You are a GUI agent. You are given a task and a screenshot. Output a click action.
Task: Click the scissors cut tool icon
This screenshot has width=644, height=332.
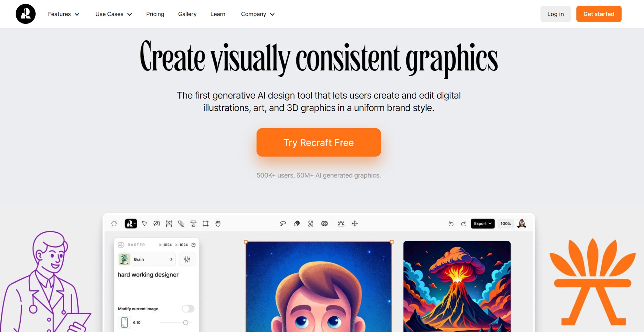[311, 223]
